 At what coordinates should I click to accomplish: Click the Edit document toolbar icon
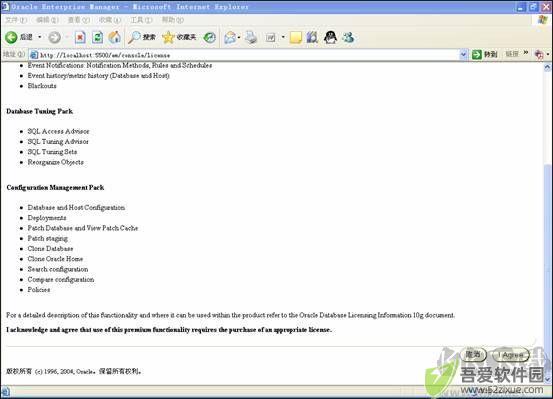pyautogui.click(x=271, y=37)
